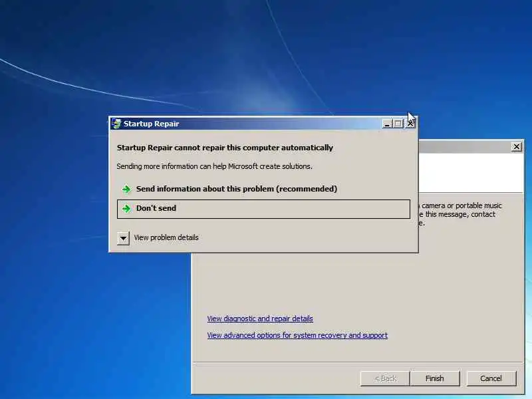Expand View problem details arrow
The image size is (532, 399).
click(x=123, y=238)
